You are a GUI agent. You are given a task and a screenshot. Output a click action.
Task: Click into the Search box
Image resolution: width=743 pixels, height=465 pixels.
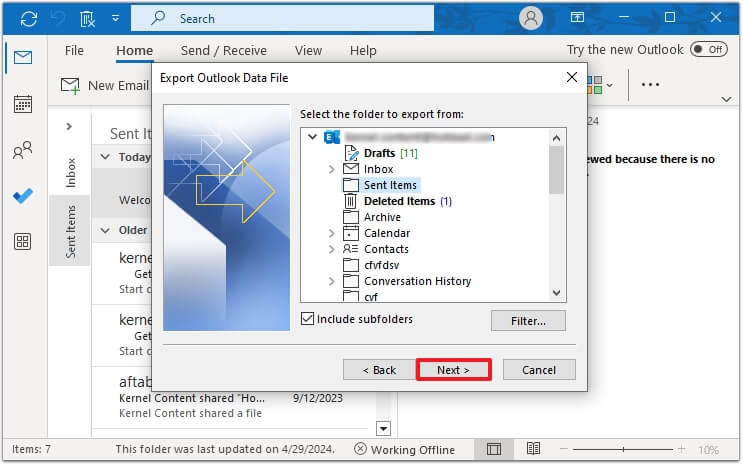click(x=282, y=18)
